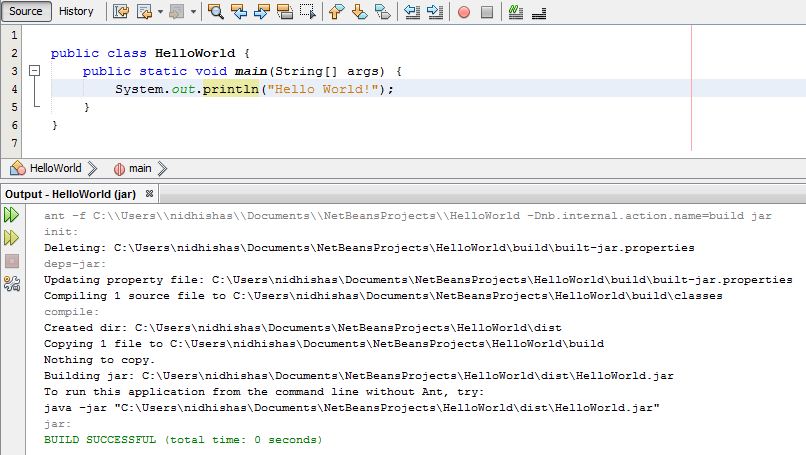Stop macro recording square icon
This screenshot has height=455, width=806.
487,12
